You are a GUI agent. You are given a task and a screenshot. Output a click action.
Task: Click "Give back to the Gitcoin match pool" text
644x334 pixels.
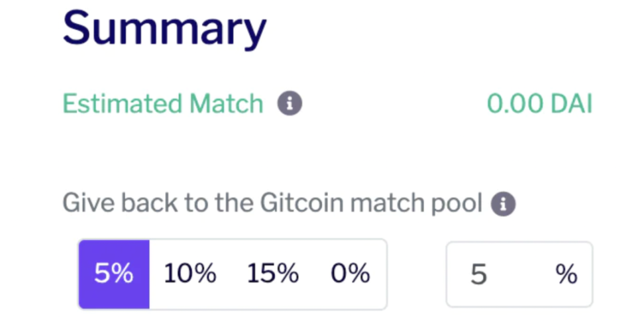(x=272, y=203)
